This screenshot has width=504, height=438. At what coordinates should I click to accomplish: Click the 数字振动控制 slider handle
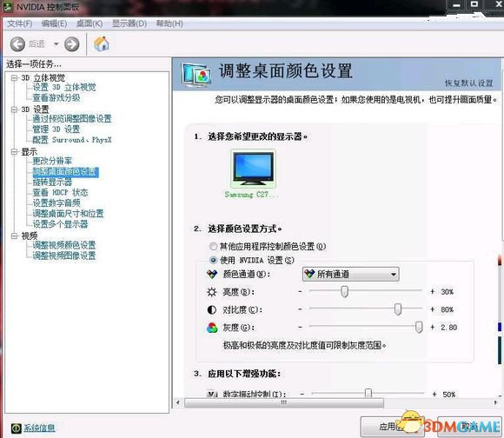(368, 394)
